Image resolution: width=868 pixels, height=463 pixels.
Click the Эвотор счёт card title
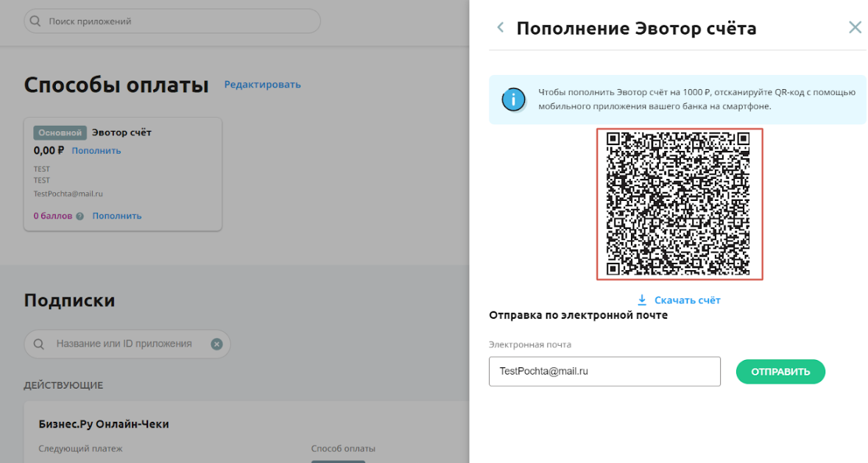(121, 132)
